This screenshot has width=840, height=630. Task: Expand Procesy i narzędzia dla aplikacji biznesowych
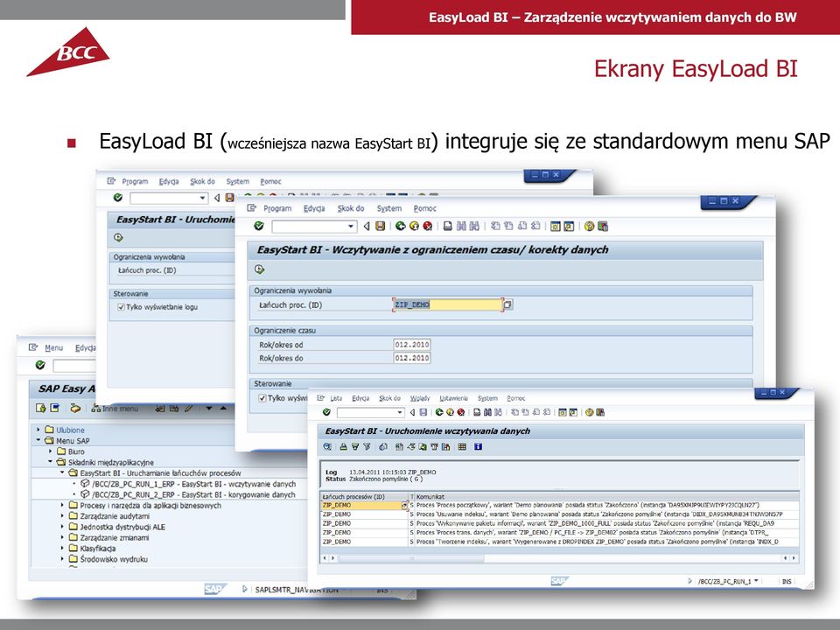(62, 505)
